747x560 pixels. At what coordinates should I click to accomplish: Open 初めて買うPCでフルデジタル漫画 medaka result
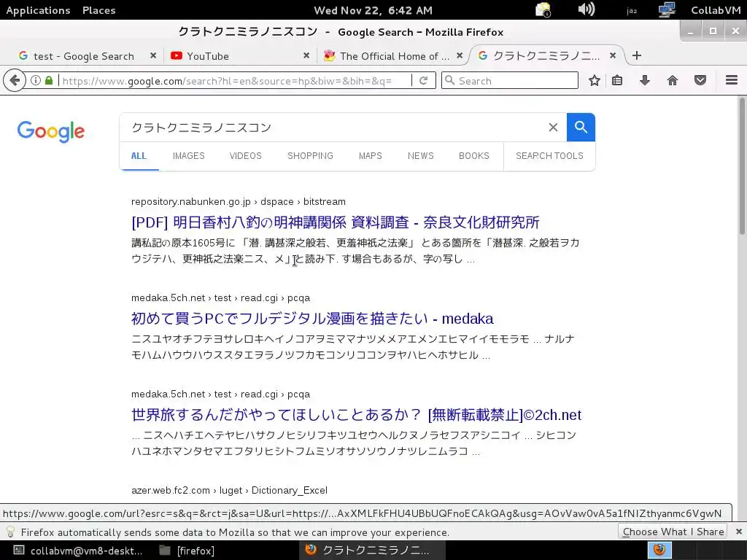tap(312, 319)
